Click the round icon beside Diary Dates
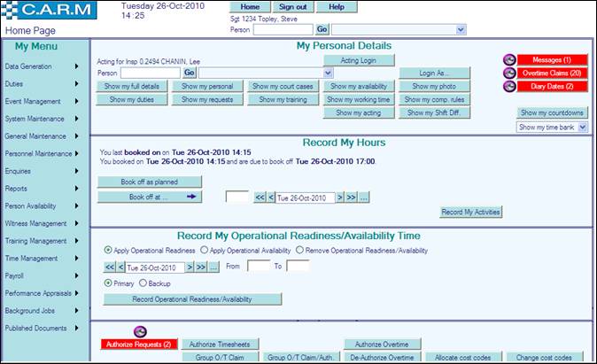This screenshot has height=364, width=597. (509, 86)
